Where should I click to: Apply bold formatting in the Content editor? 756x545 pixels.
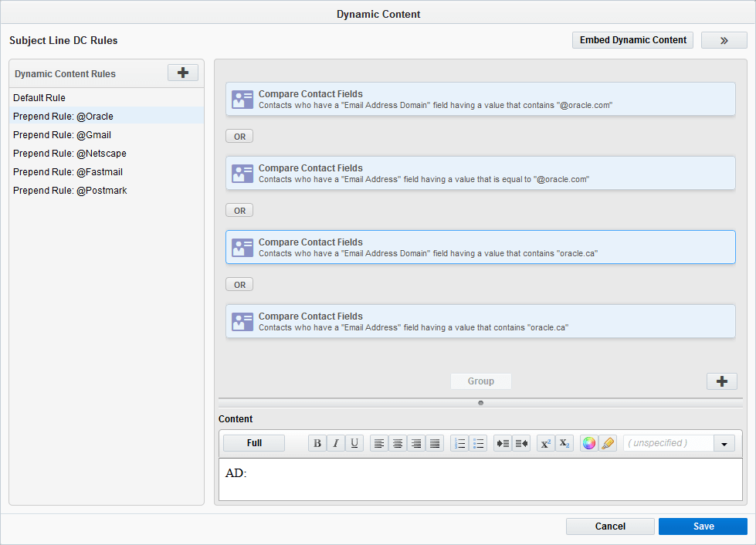pyautogui.click(x=317, y=443)
